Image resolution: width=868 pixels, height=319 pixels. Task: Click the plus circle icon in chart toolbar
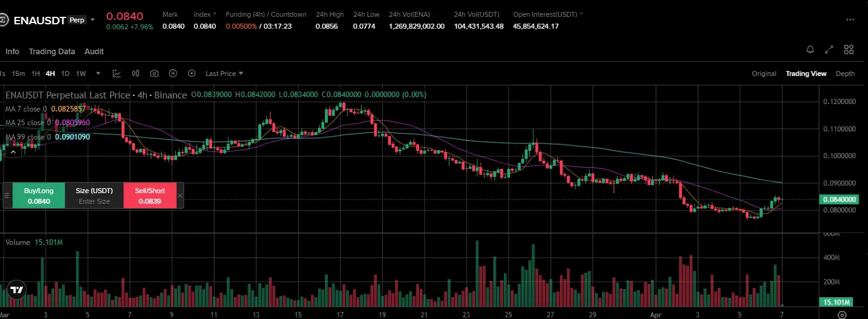pyautogui.click(x=173, y=74)
